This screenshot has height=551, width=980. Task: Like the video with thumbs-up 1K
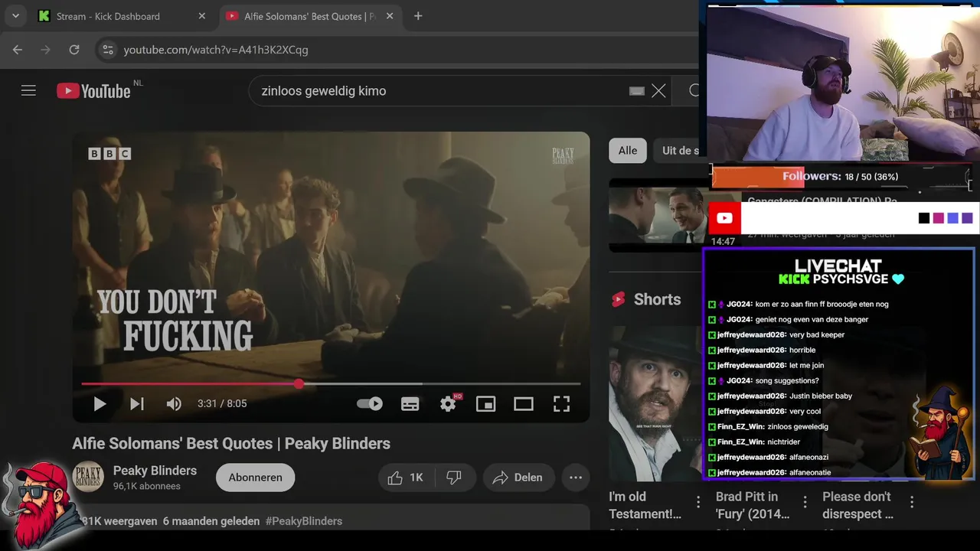tap(405, 478)
